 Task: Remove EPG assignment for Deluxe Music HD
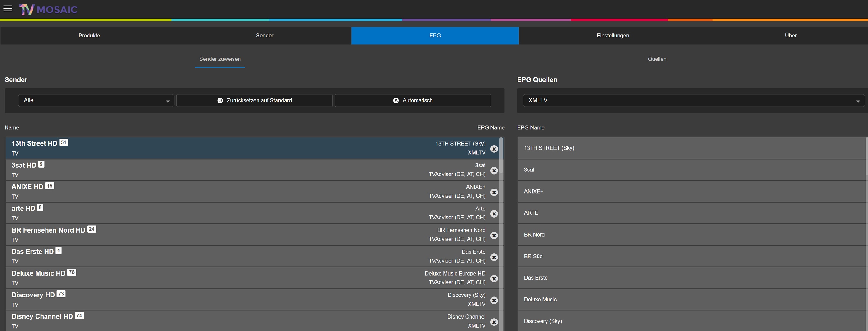[x=494, y=278]
